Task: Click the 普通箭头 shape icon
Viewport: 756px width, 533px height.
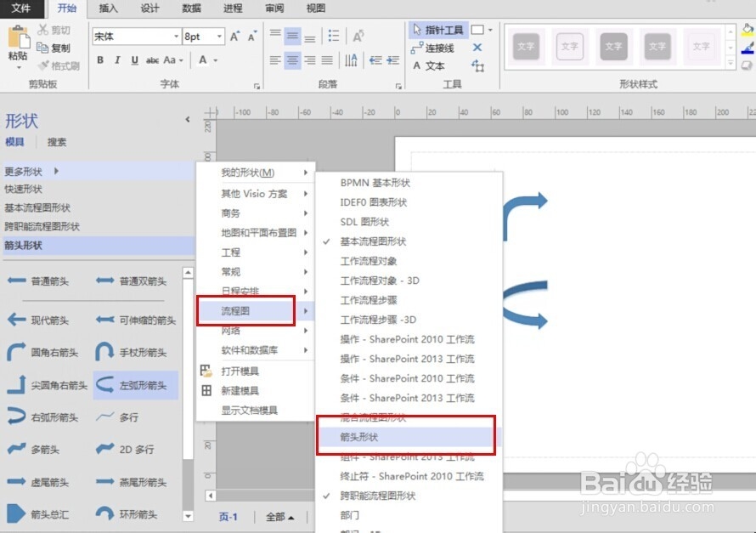Action: [x=17, y=281]
